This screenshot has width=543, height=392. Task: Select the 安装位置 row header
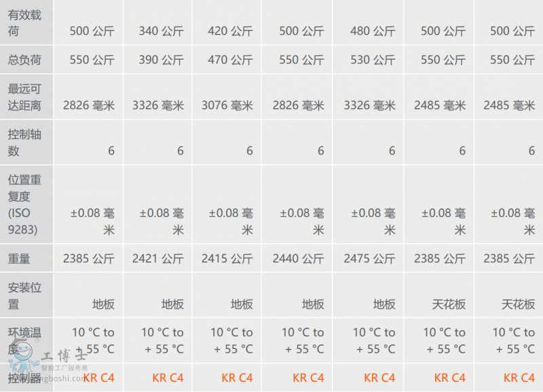(24, 296)
